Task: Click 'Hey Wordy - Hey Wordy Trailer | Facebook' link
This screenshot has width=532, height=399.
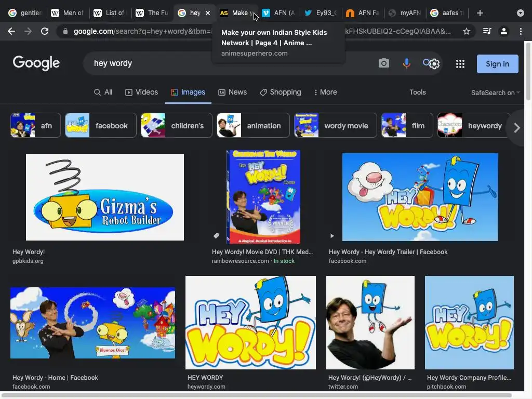Action: [x=388, y=252]
